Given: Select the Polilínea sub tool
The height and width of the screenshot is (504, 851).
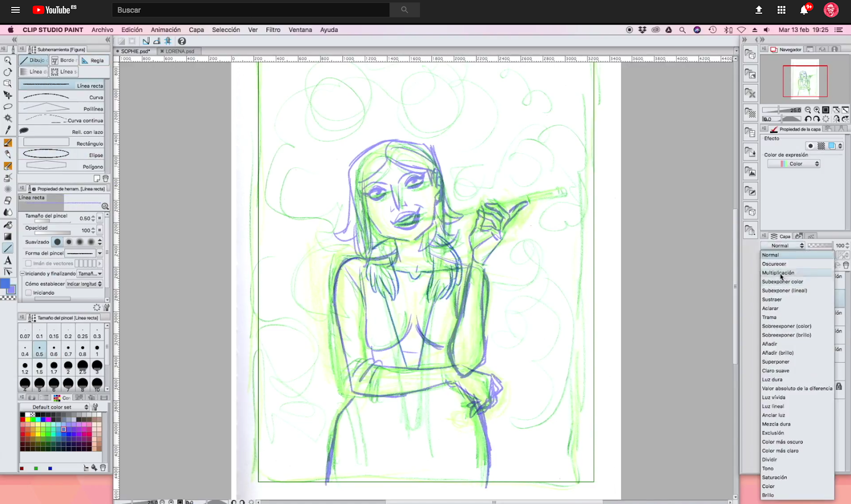Looking at the screenshot, I should pyautogui.click(x=62, y=108).
